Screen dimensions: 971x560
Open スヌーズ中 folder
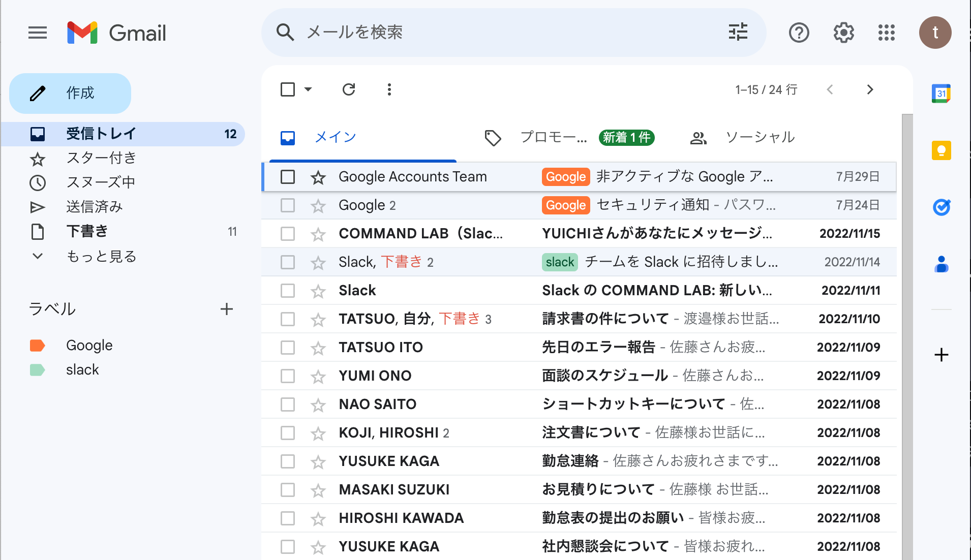coord(123,183)
